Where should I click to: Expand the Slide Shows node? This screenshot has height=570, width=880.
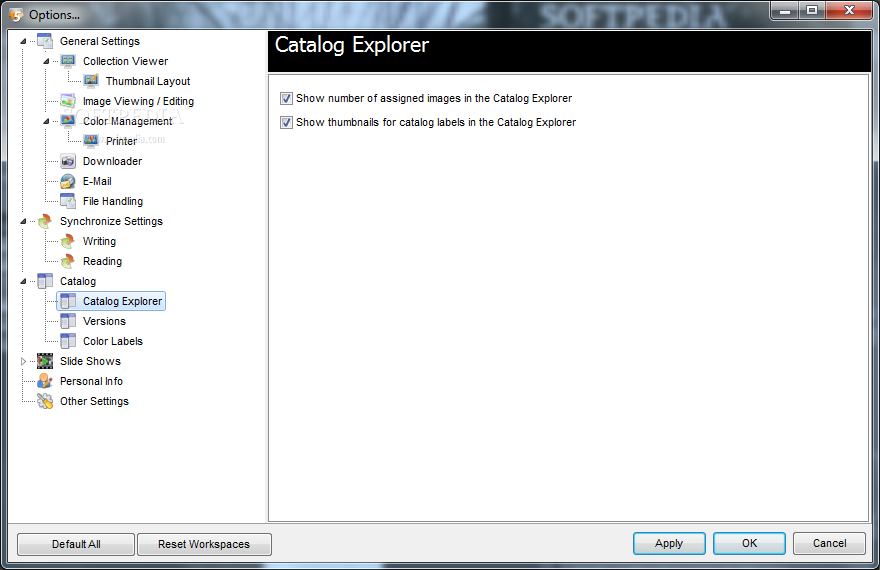[x=23, y=361]
